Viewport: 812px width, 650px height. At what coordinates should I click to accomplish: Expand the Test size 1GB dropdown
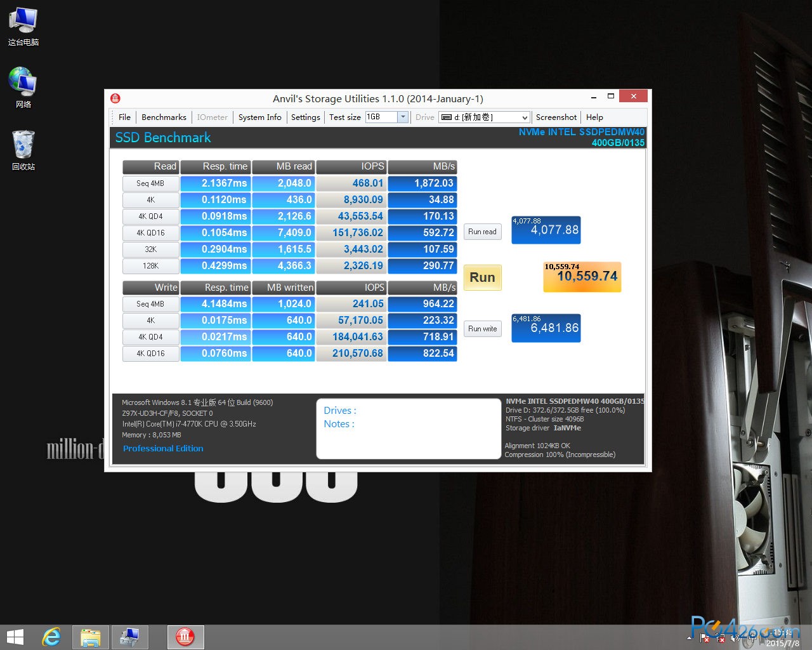402,117
